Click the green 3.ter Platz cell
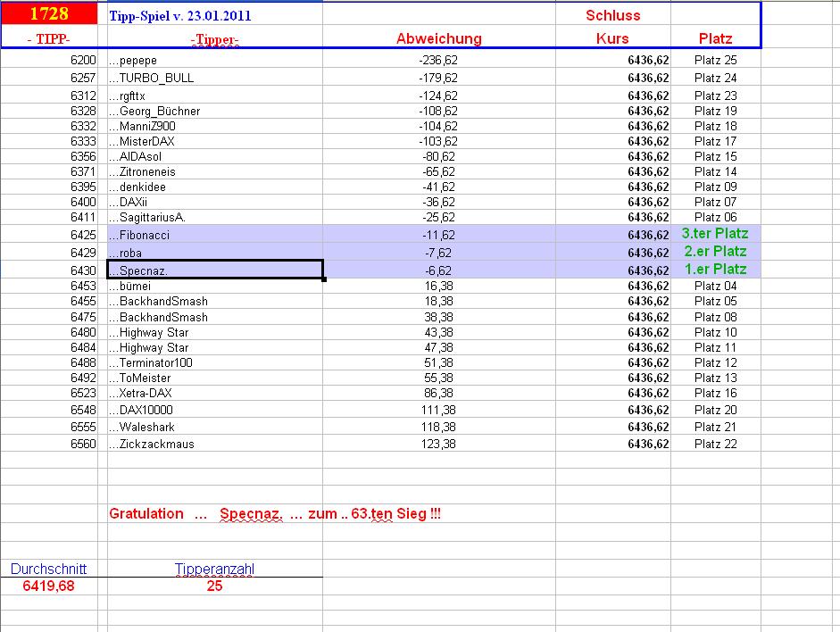 pyautogui.click(x=715, y=234)
